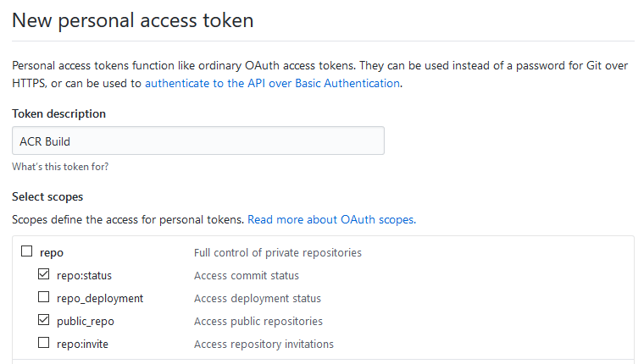Uncheck the repo:status checkbox

[x=43, y=274]
